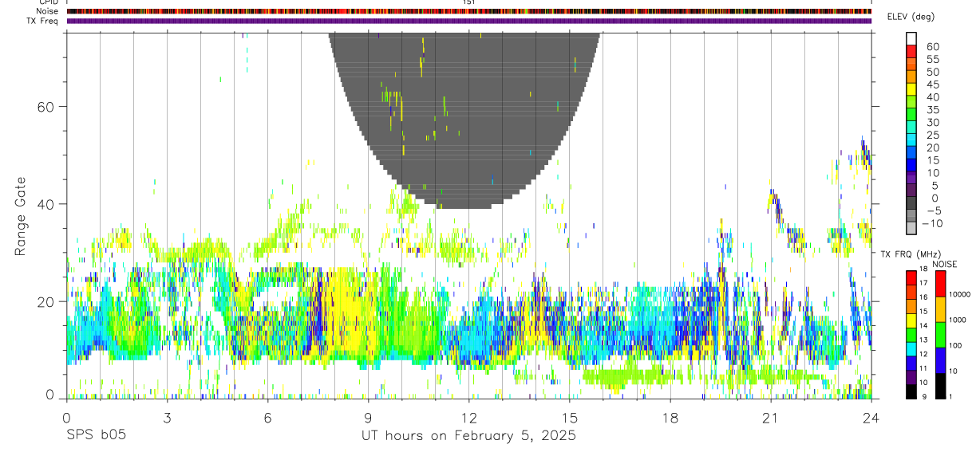Click the Range Gate axis tick '0'
Viewport: 980px width, 452px height.
click(x=49, y=393)
